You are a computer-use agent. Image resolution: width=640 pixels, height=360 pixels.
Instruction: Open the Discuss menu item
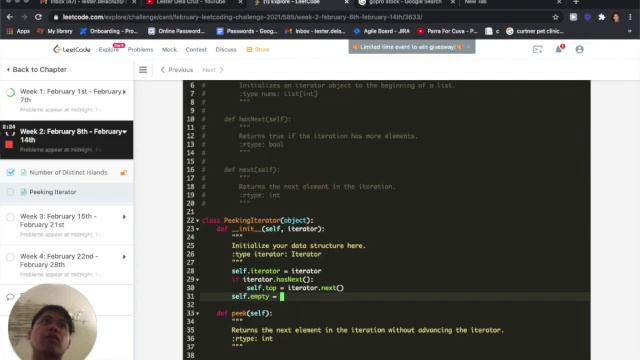pos(226,49)
